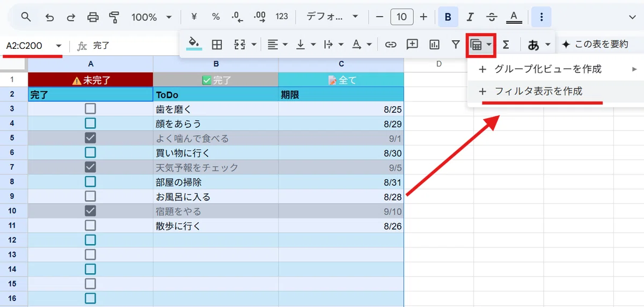This screenshot has height=307, width=644.
Task: Open the borders tool
Action: click(217, 45)
